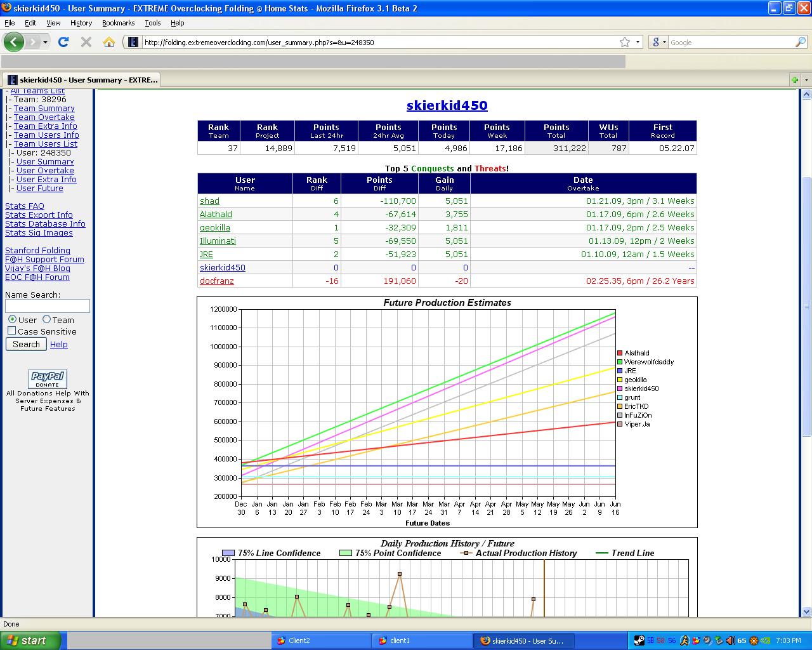Open the back/forward history dropdown arrow
This screenshot has height=650, width=812.
point(45,43)
